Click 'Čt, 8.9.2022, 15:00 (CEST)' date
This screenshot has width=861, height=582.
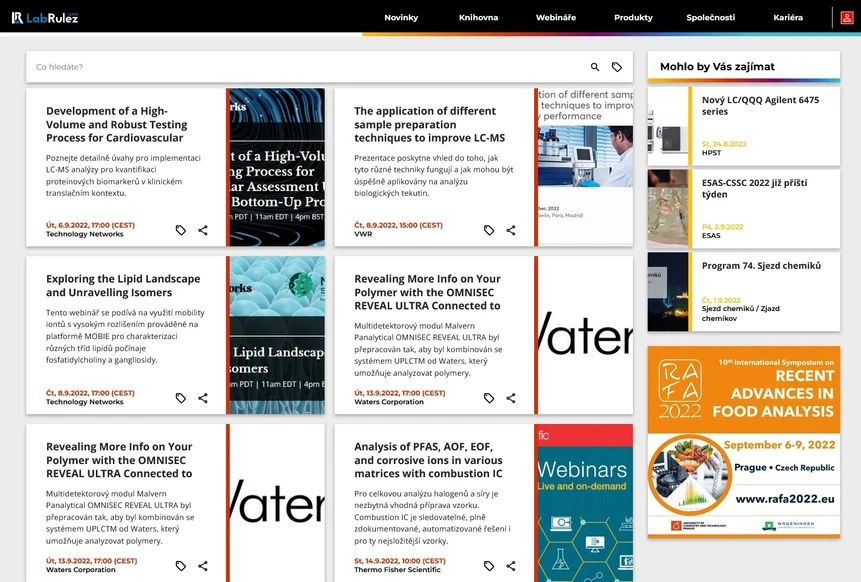click(398, 225)
